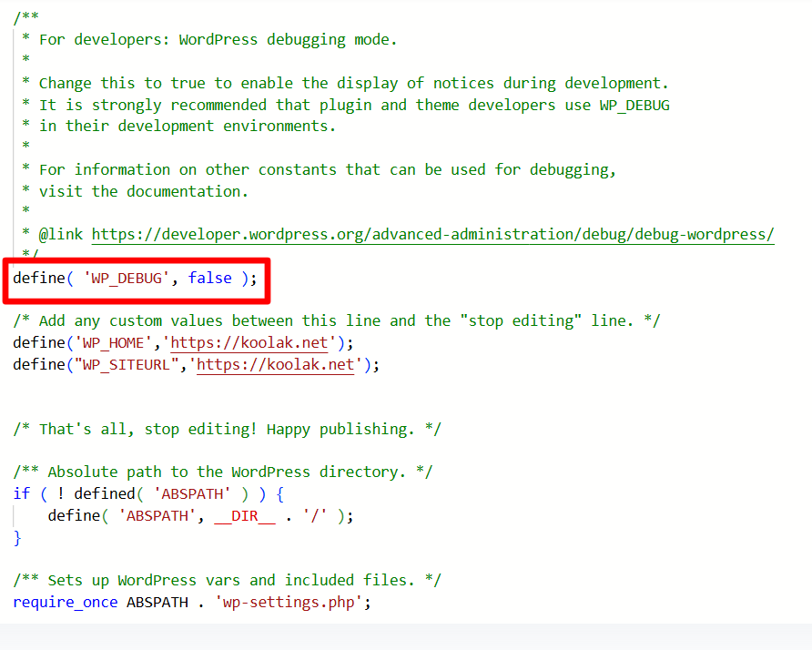This screenshot has height=650, width=812.
Task: Click the https://koolak.net URL in WP_HOME line
Action: coord(249,343)
